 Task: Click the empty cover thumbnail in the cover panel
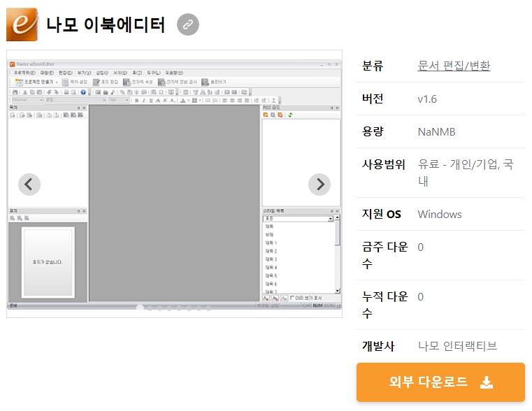click(x=48, y=263)
